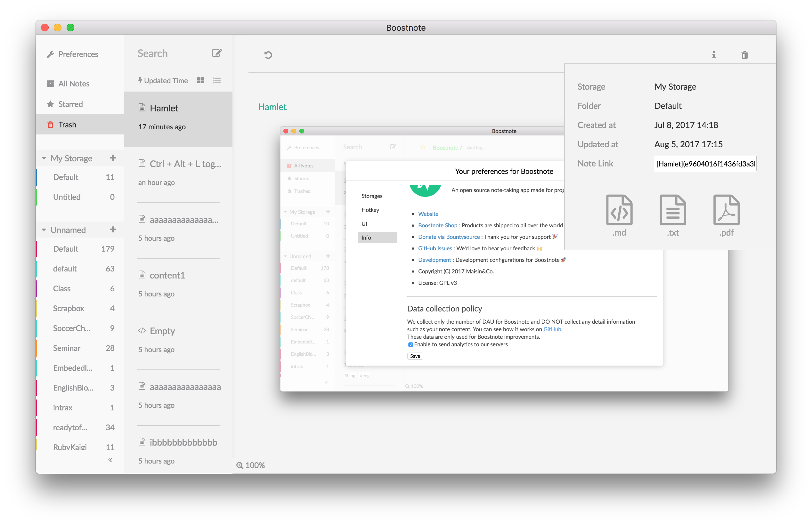Switch to compact list view icon
Screen dimensions: 812x525
point(217,80)
